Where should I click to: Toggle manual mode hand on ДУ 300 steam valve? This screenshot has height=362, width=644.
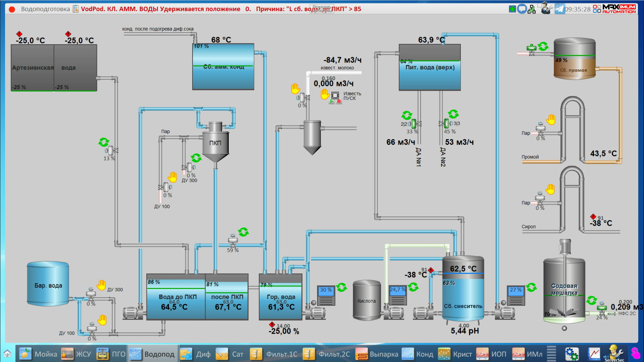[x=173, y=177]
